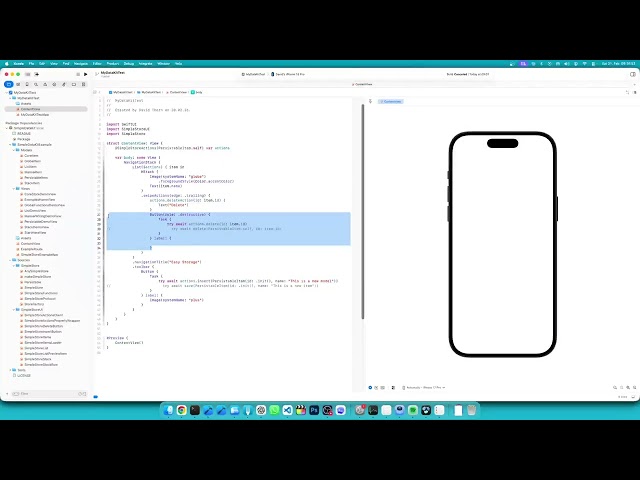This screenshot has height=480, width=640.
Task: Open Chrome from the Dock
Action: [182, 410]
